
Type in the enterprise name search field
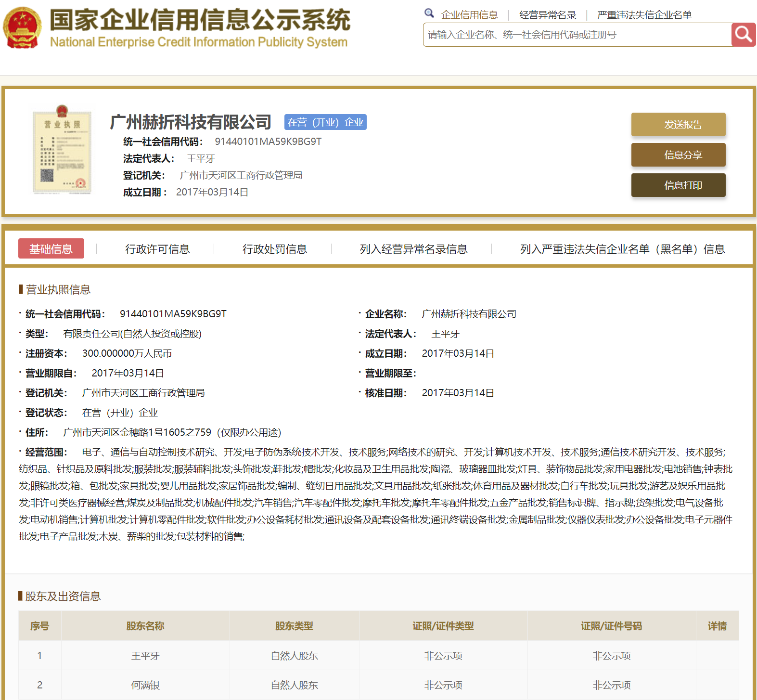click(x=577, y=35)
